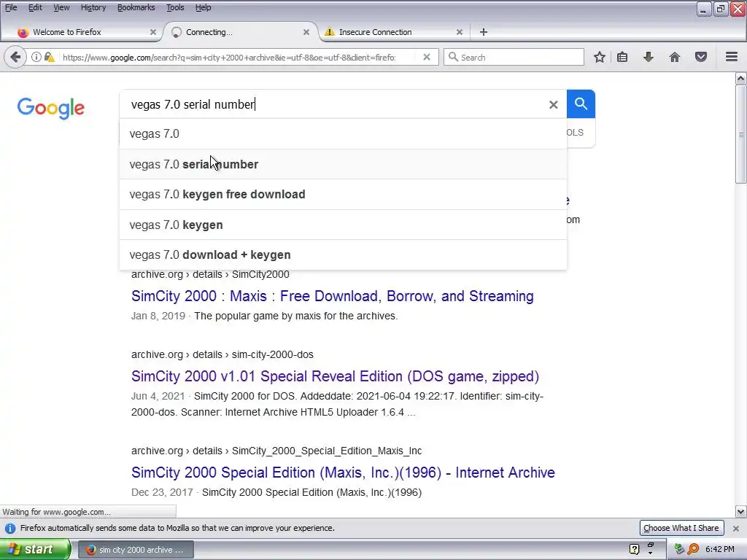The image size is (747, 560).
Task: Choose suggestion "vegas 7.0 keygen"
Action: click(x=343, y=225)
